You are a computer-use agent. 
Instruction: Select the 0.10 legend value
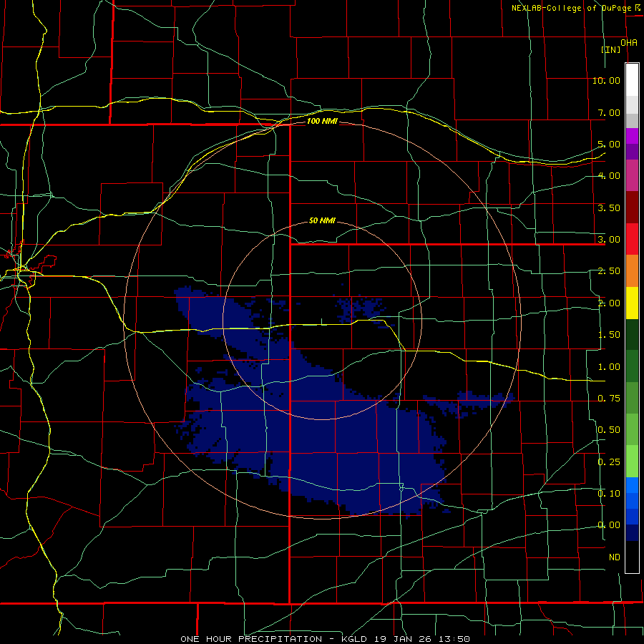(609, 494)
